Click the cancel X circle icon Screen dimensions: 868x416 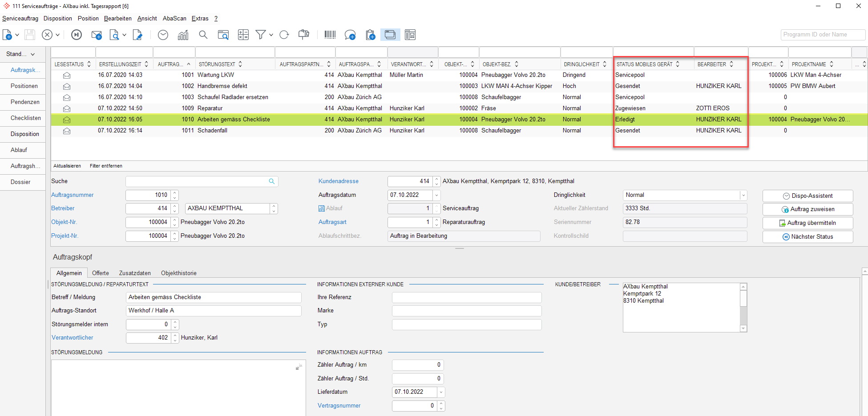pyautogui.click(x=47, y=35)
